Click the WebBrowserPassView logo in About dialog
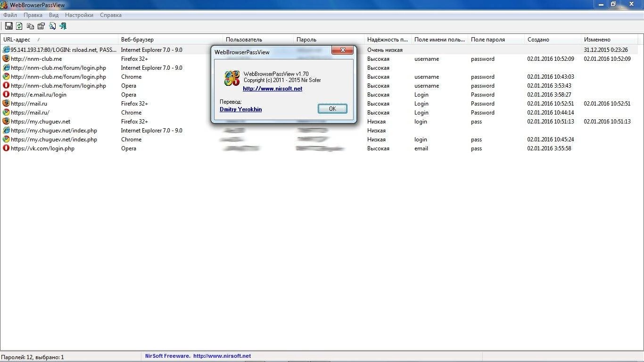Screen dimensions: 644x362 pos(232,78)
